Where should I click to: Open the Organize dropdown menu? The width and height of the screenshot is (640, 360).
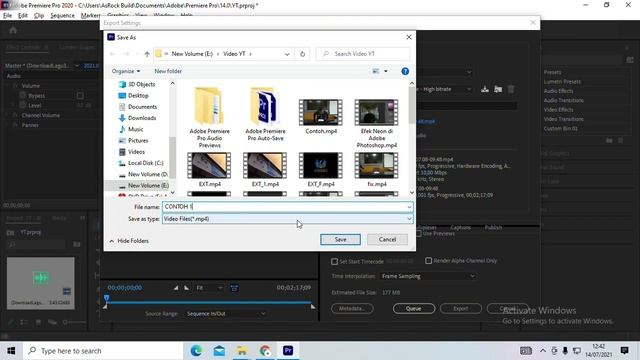click(x=126, y=71)
